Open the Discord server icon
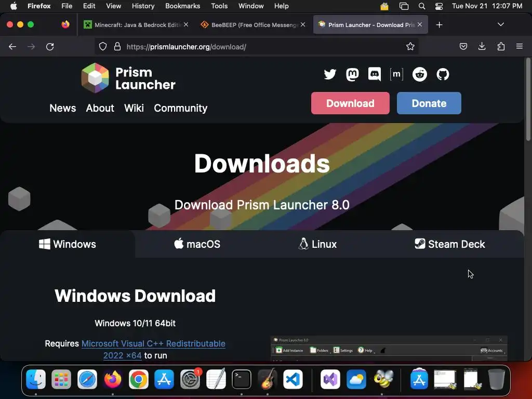This screenshot has width=532, height=399. coord(375,74)
